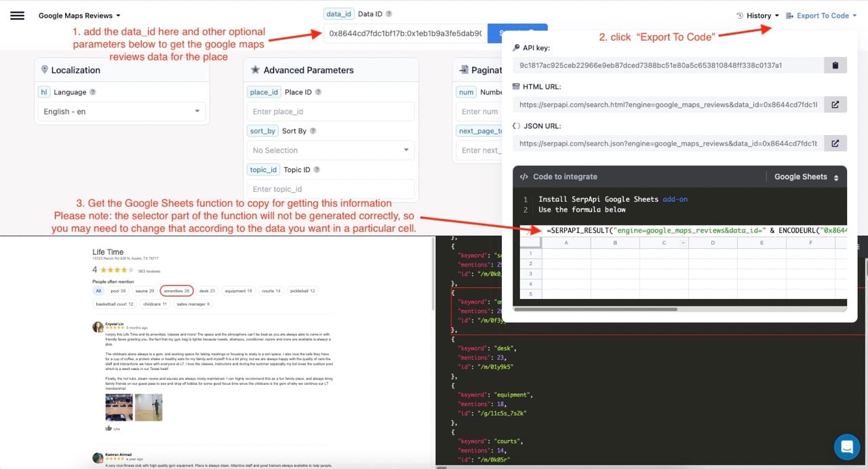Click the next page token input field
Image resolution: width=868 pixels, height=469 pixels.
480,150
